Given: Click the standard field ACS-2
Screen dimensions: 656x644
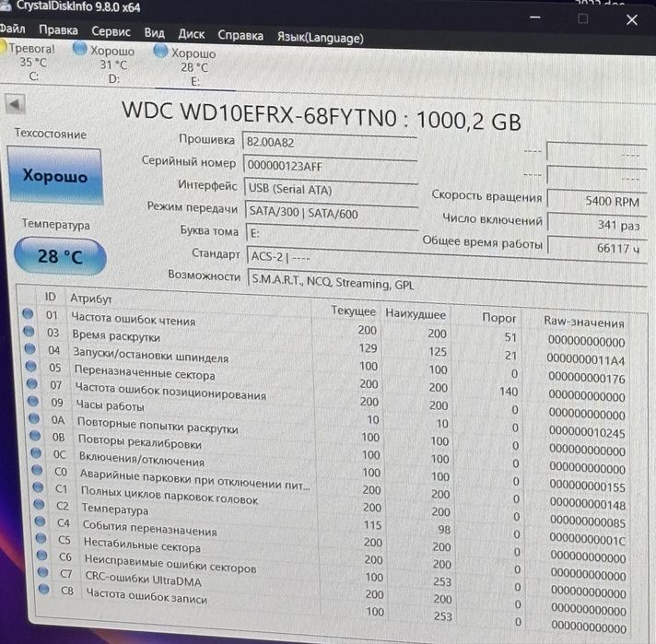Looking at the screenshot, I should coord(446,260).
